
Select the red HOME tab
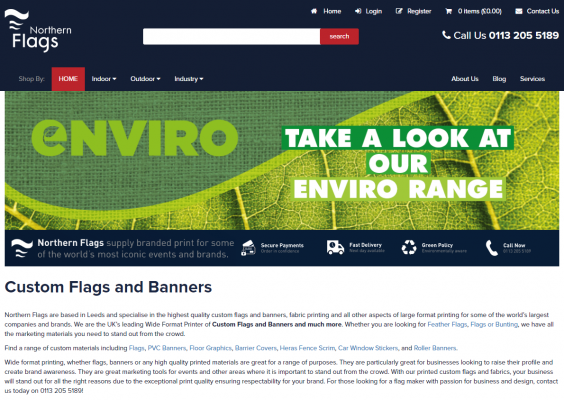coord(68,79)
